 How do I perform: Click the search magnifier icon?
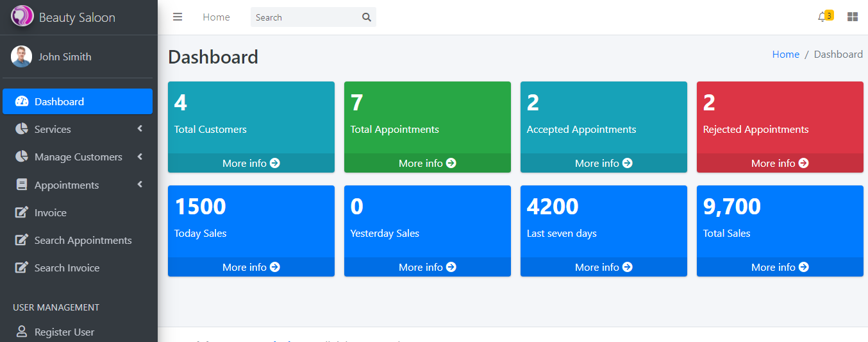pyautogui.click(x=366, y=17)
